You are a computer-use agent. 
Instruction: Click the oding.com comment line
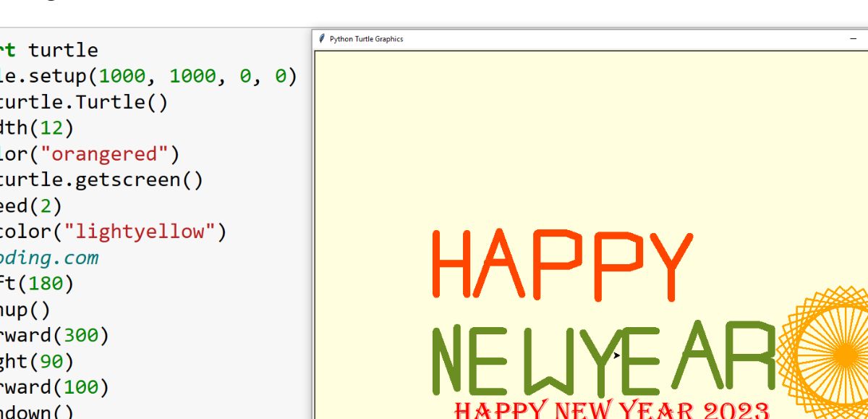pos(49,258)
